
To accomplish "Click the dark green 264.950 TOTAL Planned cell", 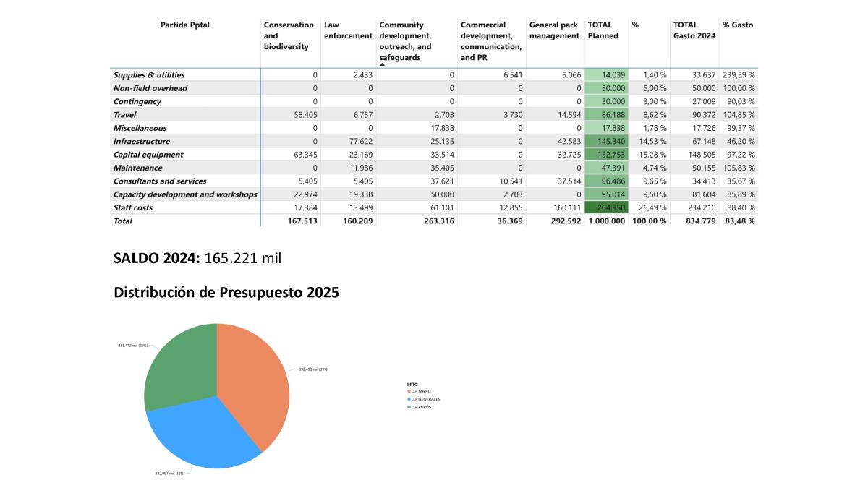I will tap(606, 207).
